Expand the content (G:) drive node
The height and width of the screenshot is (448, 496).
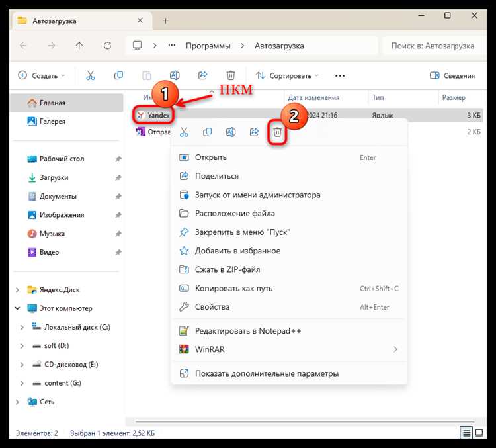pos(22,383)
